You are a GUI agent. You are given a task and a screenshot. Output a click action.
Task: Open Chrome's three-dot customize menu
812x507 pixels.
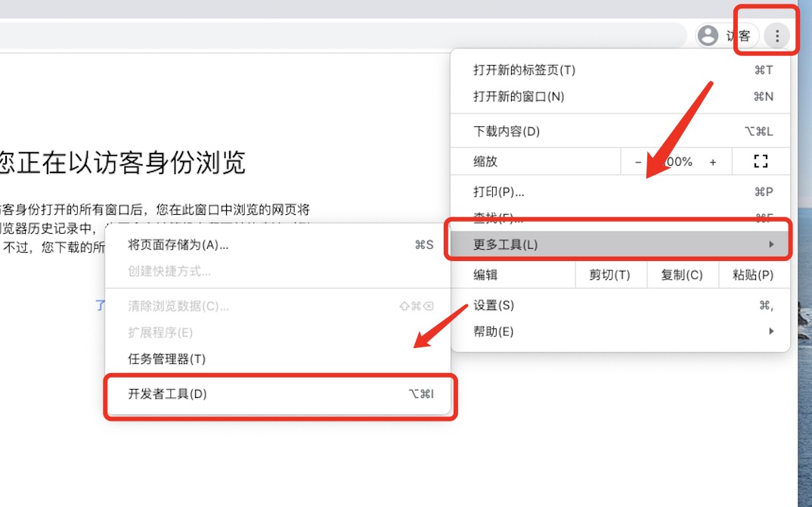pyautogui.click(x=777, y=35)
